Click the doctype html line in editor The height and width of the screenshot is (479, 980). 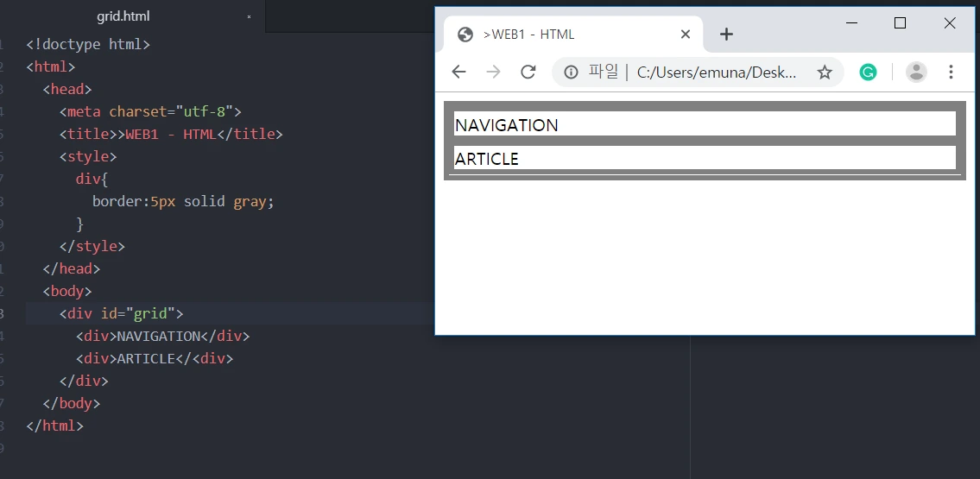click(x=88, y=44)
